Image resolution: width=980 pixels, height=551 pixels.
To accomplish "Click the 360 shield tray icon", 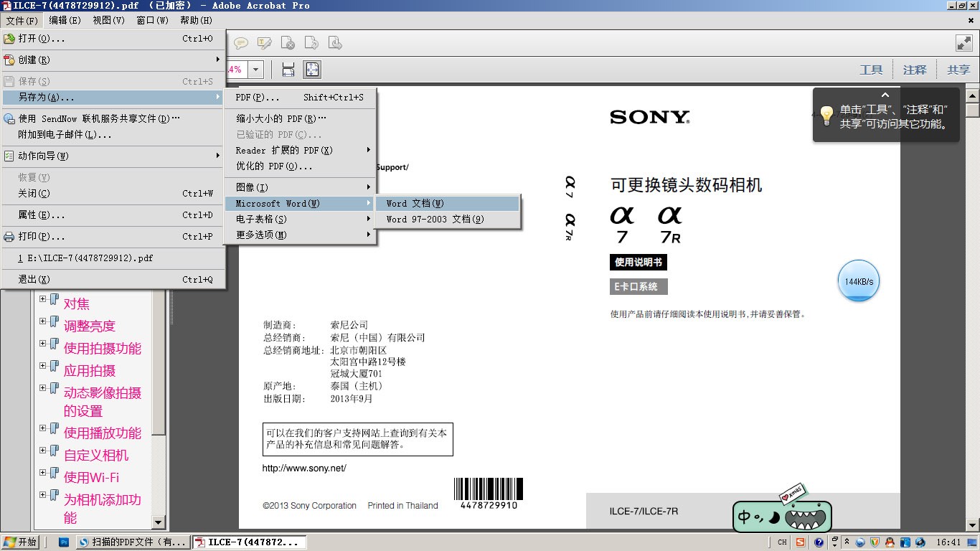I will coord(875,542).
